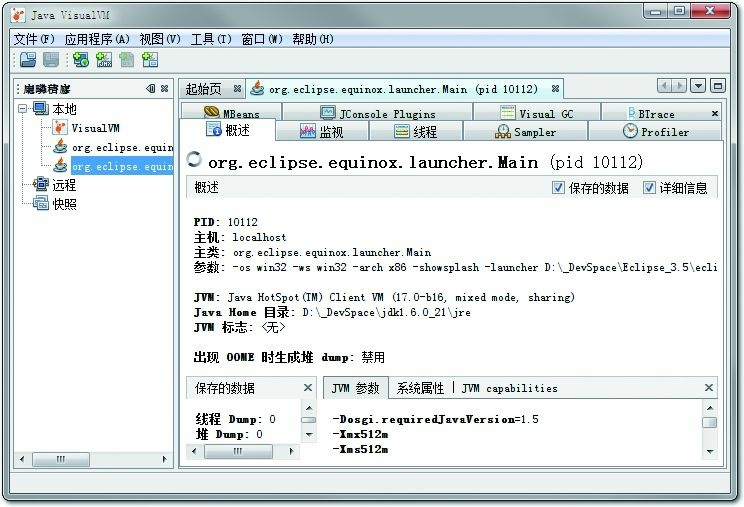Viewport: 744px width, 507px height.
Task: Switch to the Profiler tab
Action: [655, 131]
